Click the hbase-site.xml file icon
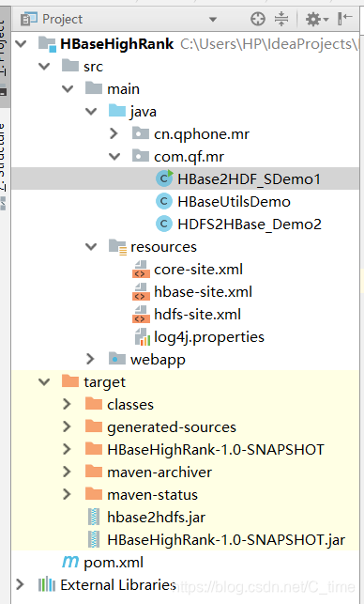 [x=141, y=292]
